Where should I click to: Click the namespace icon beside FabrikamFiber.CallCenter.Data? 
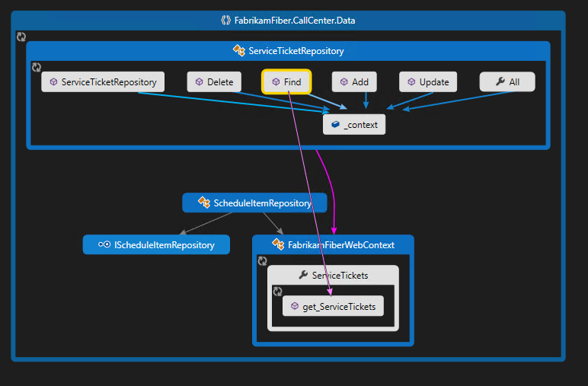(x=225, y=21)
